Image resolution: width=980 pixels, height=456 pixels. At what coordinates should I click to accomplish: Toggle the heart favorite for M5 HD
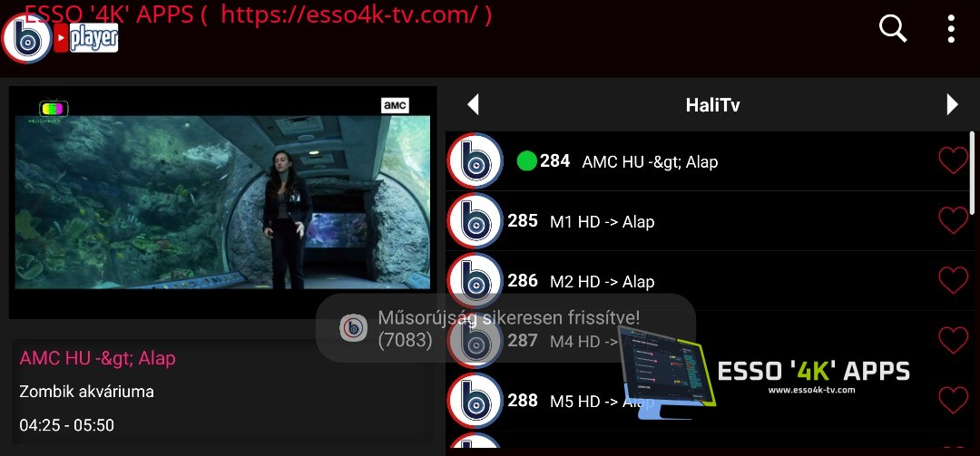953,401
